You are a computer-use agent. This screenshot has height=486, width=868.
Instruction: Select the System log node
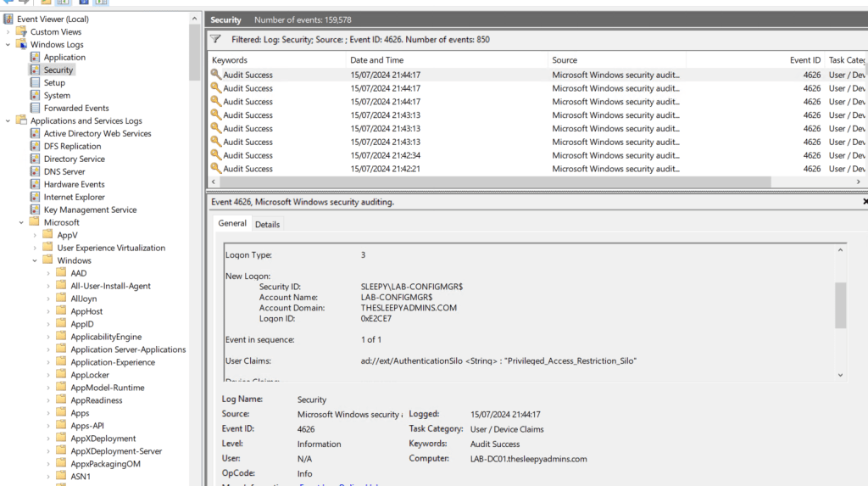pyautogui.click(x=57, y=95)
